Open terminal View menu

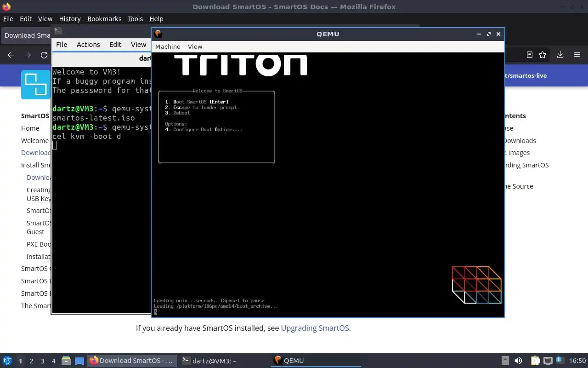coord(138,45)
